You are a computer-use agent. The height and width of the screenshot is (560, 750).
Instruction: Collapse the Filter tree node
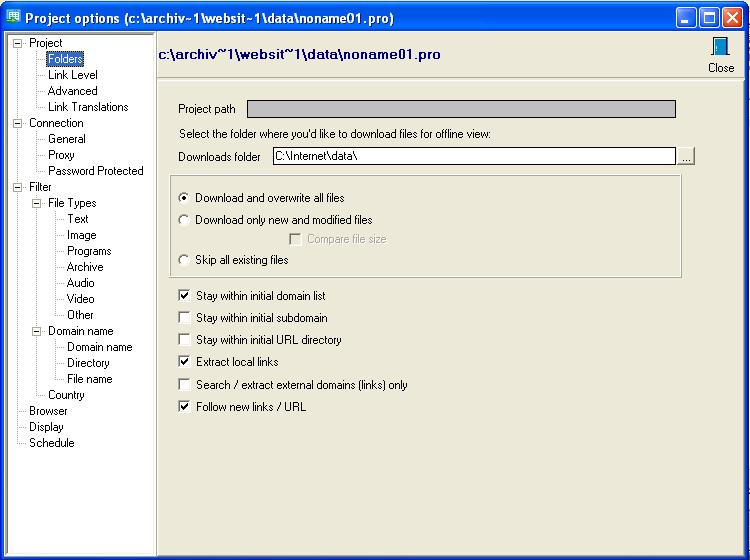(x=18, y=187)
